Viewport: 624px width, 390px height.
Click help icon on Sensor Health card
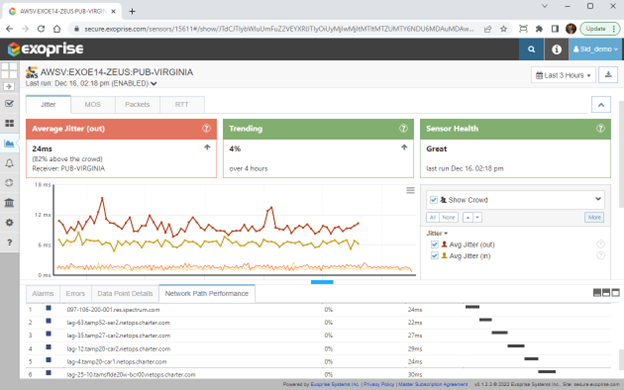tap(600, 128)
